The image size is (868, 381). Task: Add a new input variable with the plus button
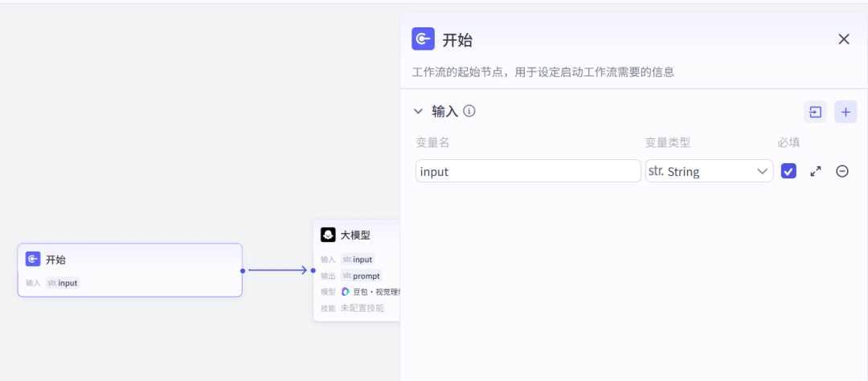click(845, 112)
